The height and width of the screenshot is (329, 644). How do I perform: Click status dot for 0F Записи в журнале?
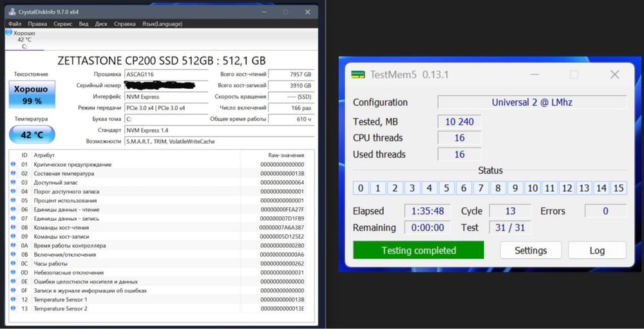tap(13, 290)
